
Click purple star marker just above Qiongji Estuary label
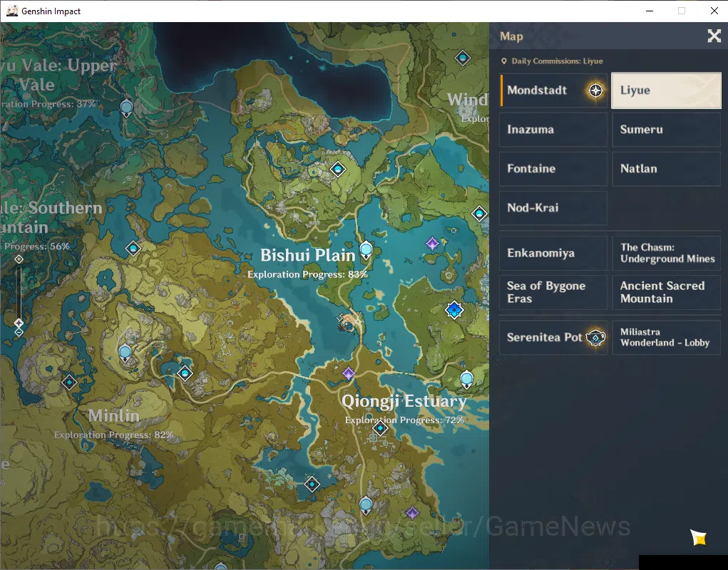pyautogui.click(x=348, y=373)
